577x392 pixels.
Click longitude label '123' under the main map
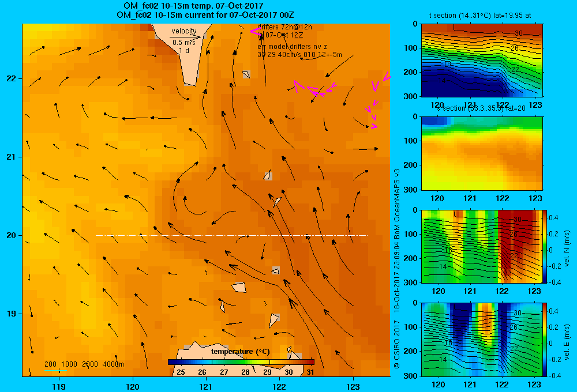point(353,387)
